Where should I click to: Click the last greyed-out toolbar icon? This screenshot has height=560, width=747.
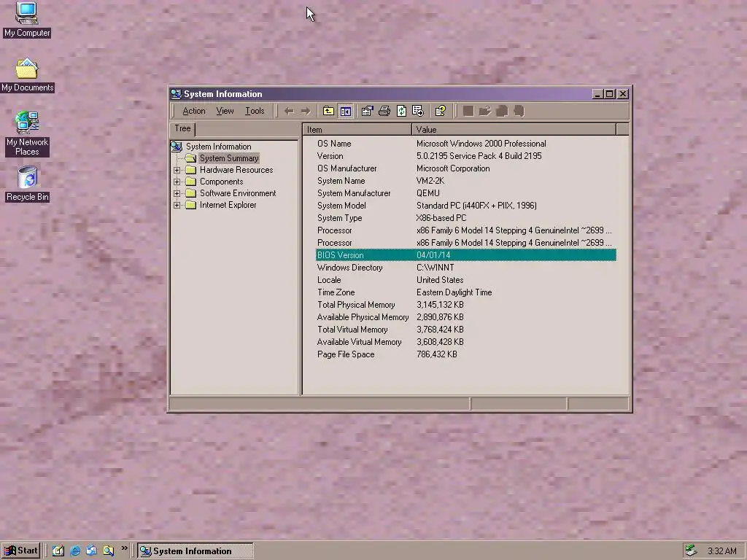point(519,111)
